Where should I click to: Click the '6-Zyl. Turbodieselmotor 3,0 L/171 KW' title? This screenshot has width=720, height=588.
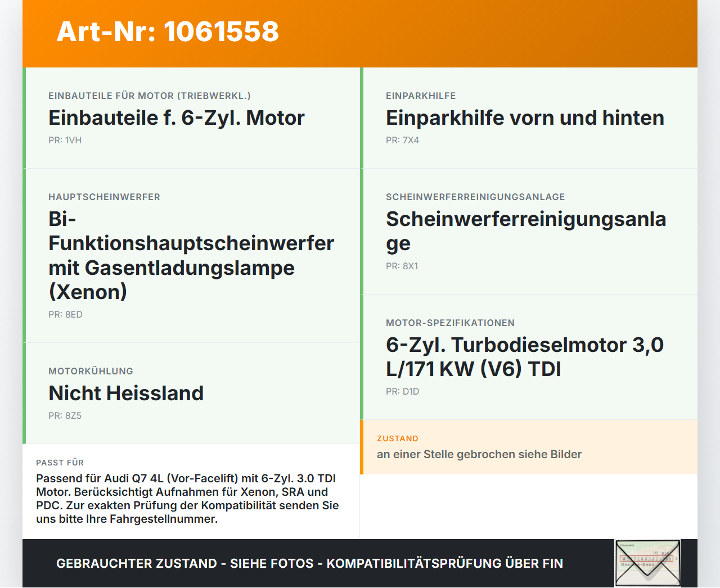coord(525,357)
